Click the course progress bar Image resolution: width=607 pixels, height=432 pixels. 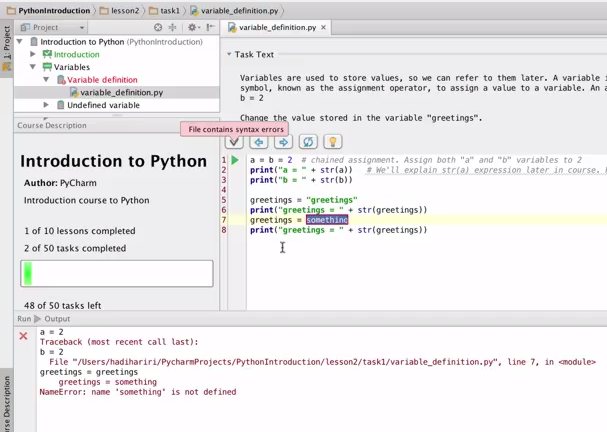(117, 273)
